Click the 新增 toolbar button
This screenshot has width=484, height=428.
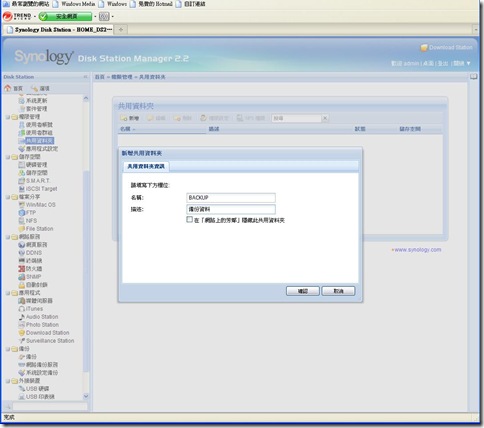[130, 118]
